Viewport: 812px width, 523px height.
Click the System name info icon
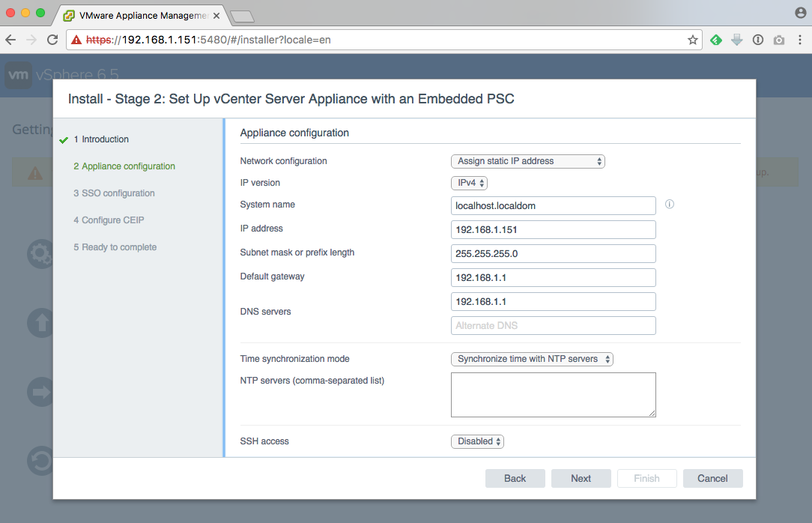[670, 205]
